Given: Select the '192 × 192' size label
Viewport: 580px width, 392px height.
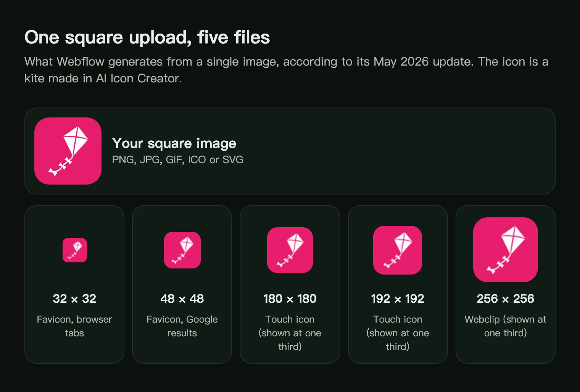Looking at the screenshot, I should point(398,299).
